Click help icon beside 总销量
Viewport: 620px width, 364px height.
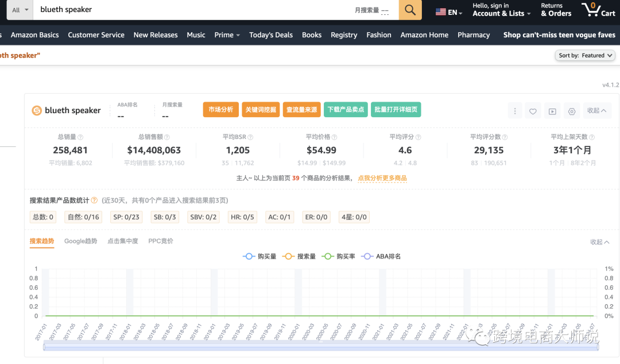80,137
